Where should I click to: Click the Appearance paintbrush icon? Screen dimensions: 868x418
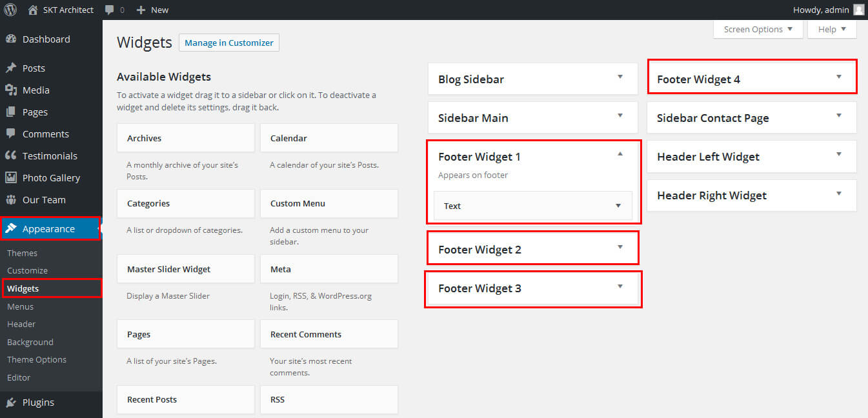click(x=11, y=228)
